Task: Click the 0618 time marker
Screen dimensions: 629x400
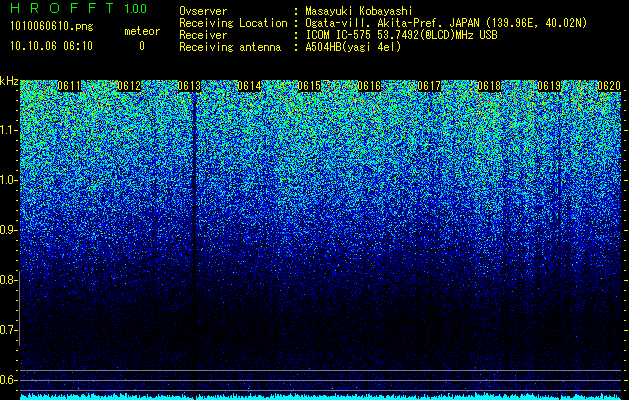Action: [489, 86]
